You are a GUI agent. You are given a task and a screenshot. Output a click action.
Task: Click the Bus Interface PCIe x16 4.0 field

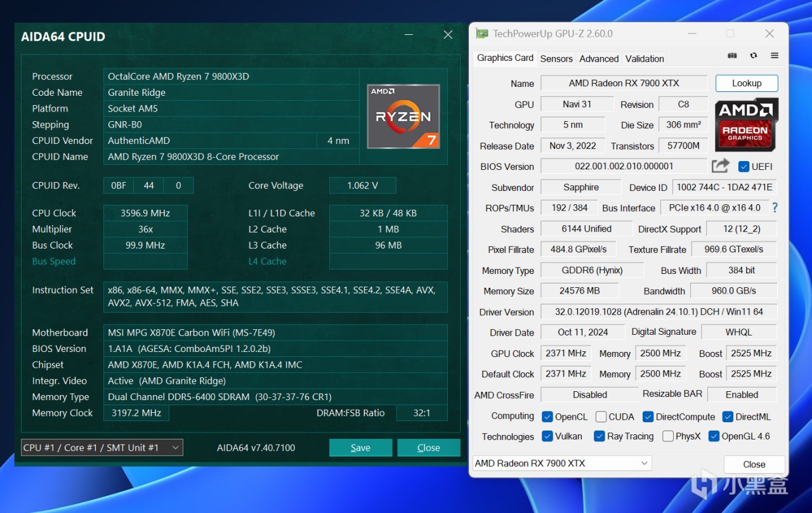(x=715, y=208)
